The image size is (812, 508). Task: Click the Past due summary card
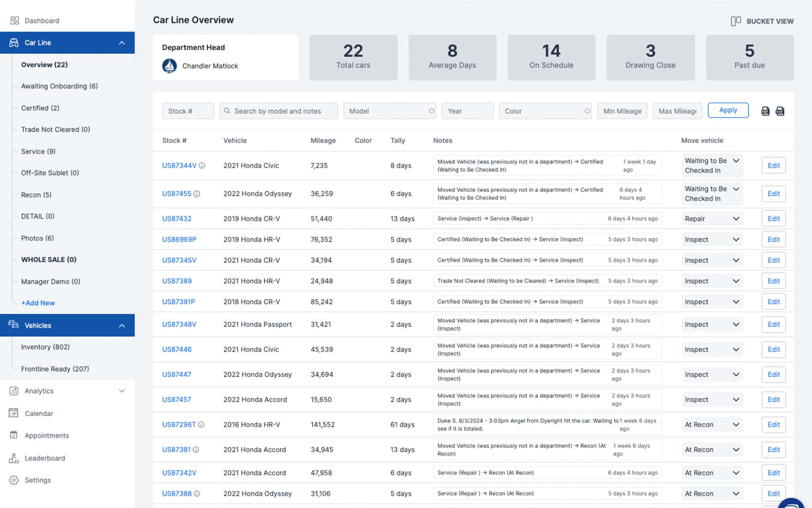coord(749,57)
